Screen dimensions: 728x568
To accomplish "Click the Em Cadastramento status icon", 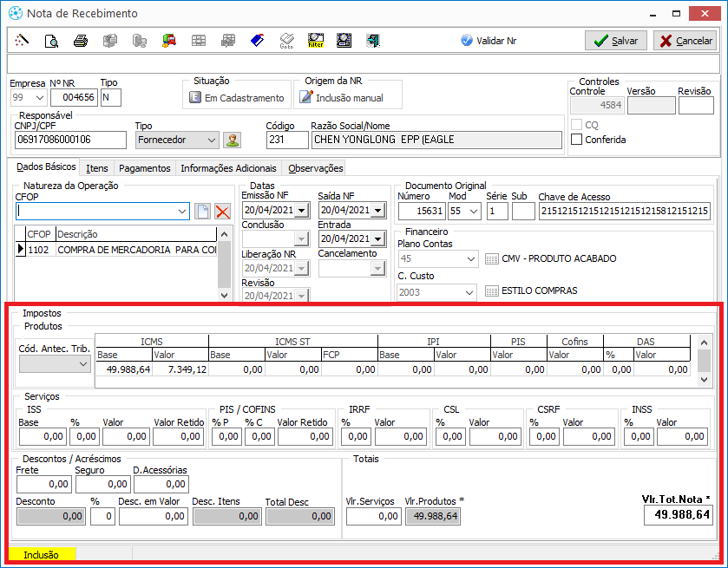I will point(195,97).
